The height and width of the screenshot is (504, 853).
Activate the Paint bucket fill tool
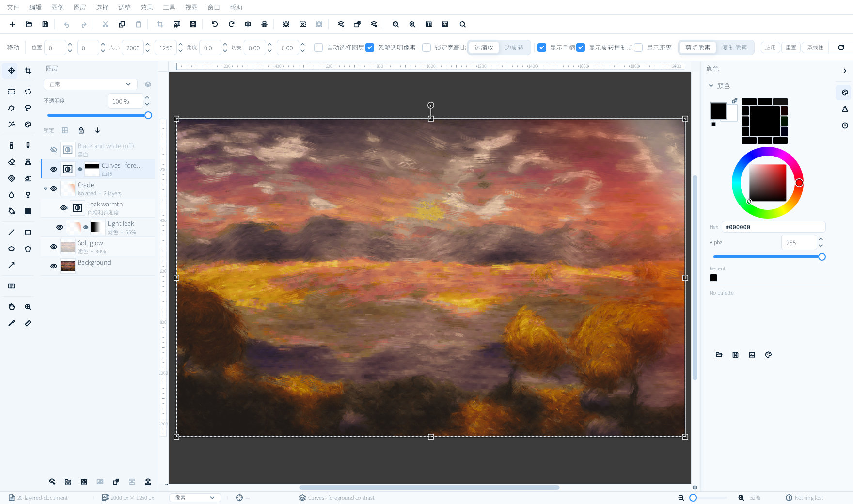[x=11, y=211]
